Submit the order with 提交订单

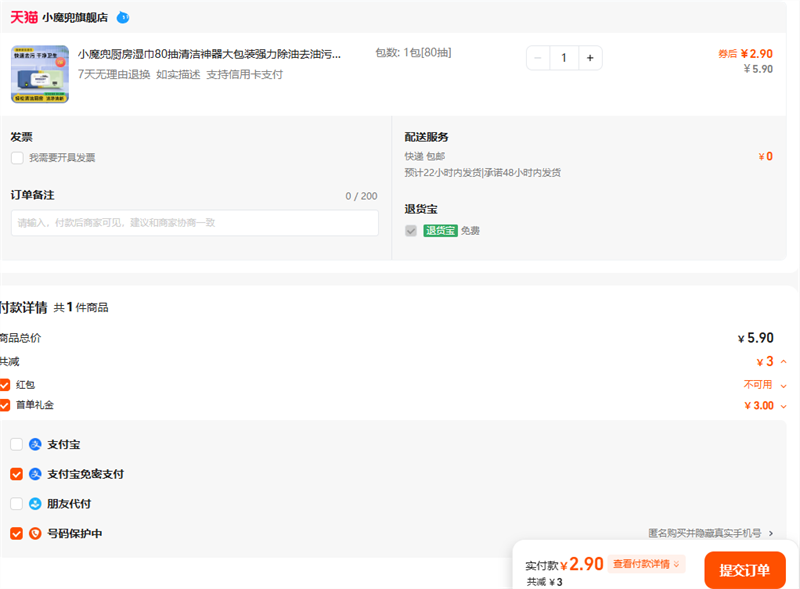pos(744,570)
